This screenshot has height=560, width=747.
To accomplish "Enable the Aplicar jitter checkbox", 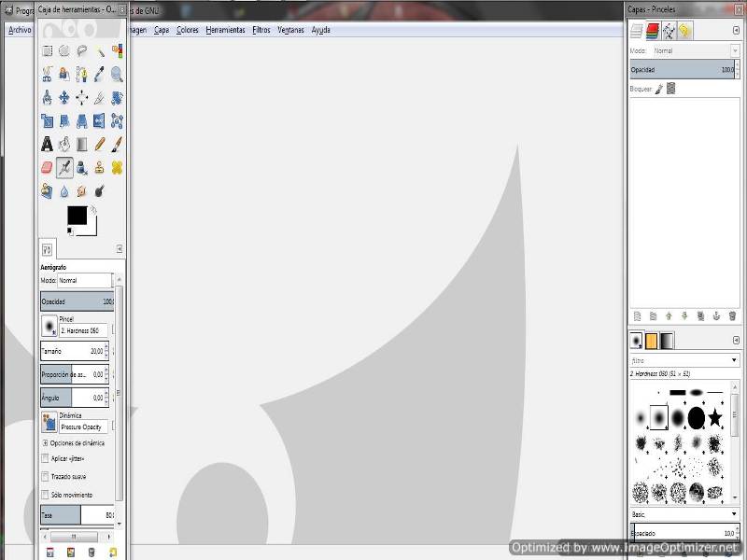I will (45, 458).
